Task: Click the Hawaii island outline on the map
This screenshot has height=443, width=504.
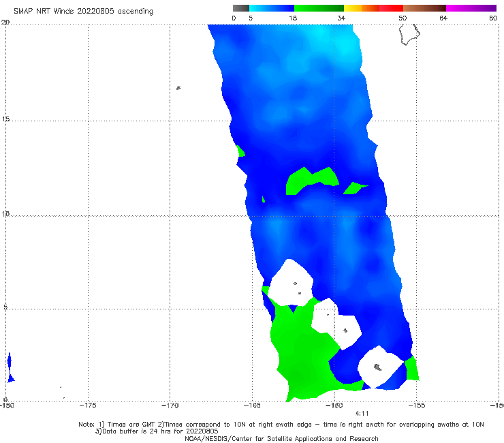Action: [409, 35]
